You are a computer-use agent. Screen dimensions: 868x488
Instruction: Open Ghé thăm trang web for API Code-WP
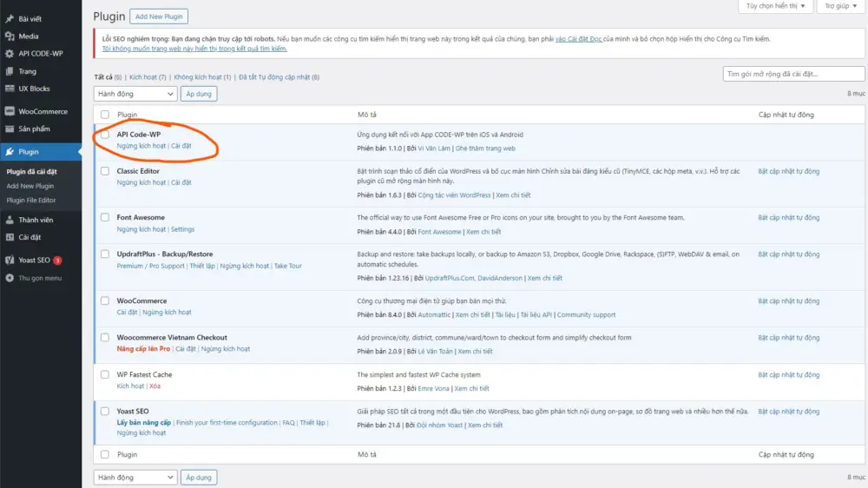pos(485,148)
